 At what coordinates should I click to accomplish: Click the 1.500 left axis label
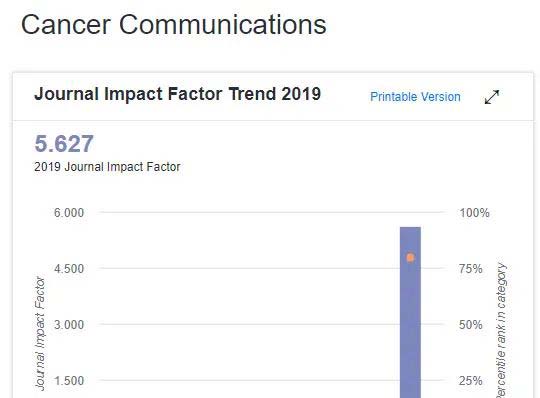point(69,381)
